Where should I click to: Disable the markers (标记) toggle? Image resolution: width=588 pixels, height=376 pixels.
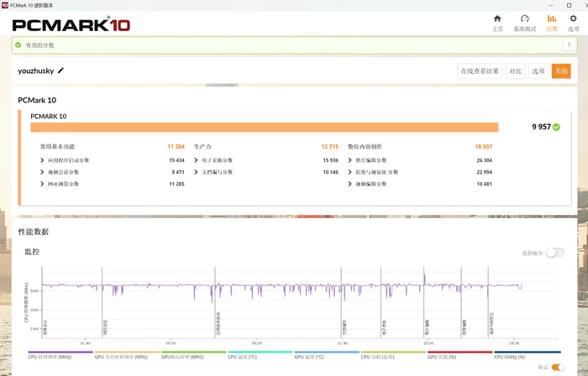[x=558, y=367]
